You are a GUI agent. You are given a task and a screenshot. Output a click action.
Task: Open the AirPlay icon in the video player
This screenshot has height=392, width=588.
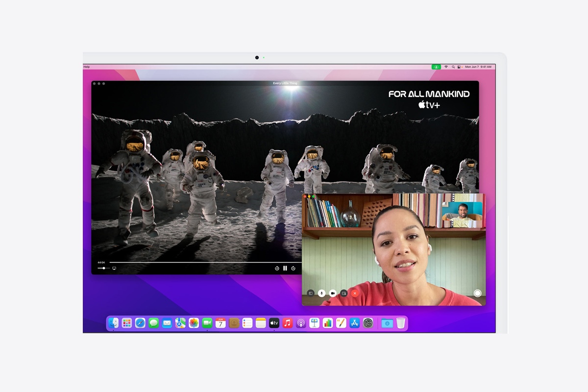[x=113, y=268]
